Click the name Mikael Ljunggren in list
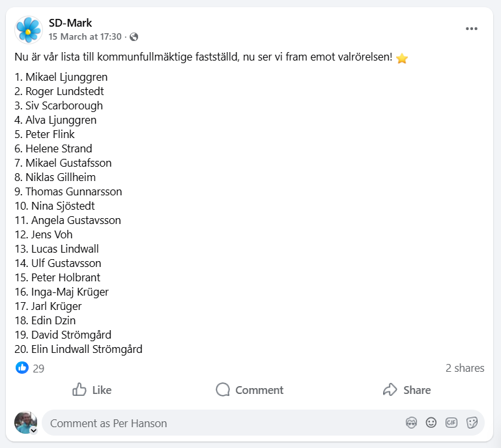Image resolution: width=501 pixels, height=448 pixels. pyautogui.click(x=66, y=77)
